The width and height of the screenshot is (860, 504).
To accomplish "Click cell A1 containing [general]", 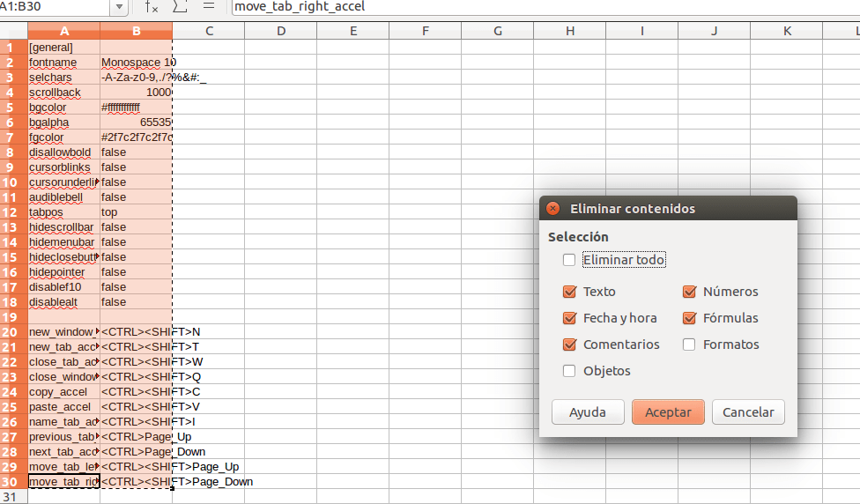I will [63, 48].
